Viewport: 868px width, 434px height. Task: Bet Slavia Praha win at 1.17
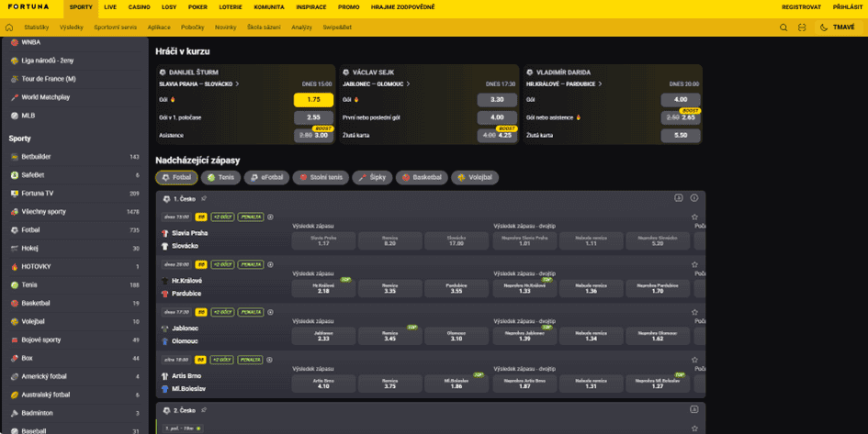324,240
